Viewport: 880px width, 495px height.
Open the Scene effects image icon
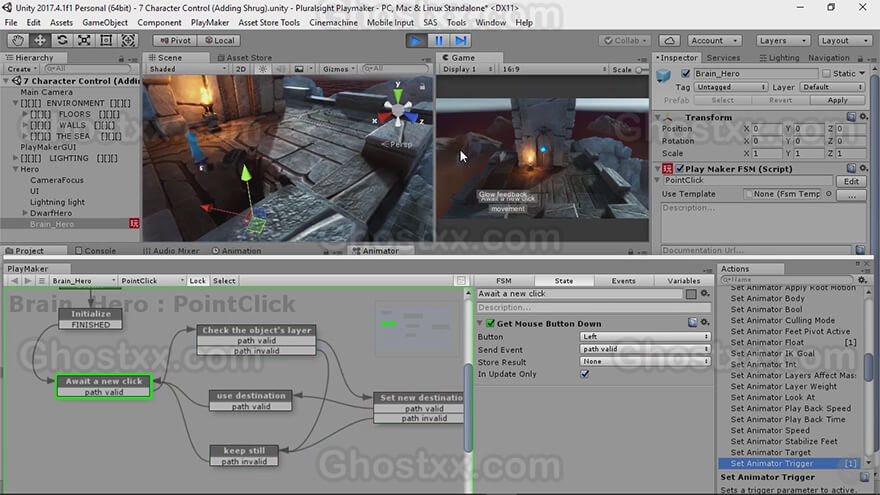coord(299,69)
